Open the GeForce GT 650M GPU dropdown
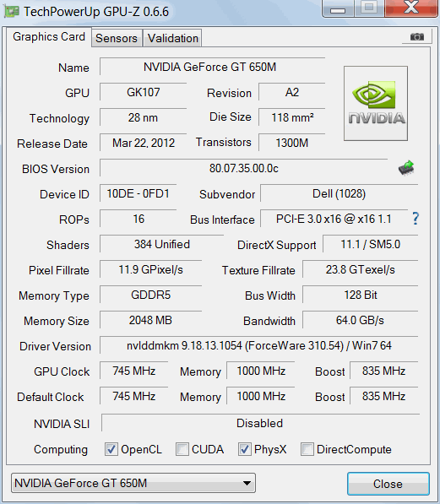Viewport: 440px width, 504px height. coord(133,483)
